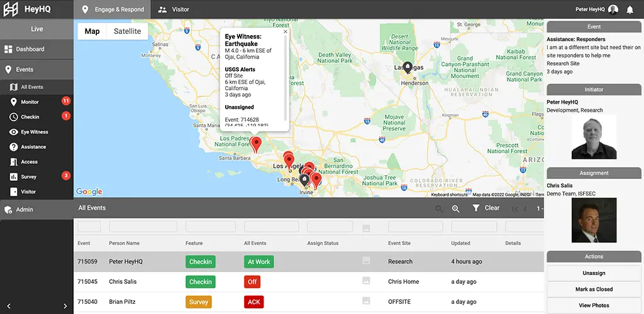The width and height of the screenshot is (644, 314).
Task: Click View Photos button
Action: (594, 305)
